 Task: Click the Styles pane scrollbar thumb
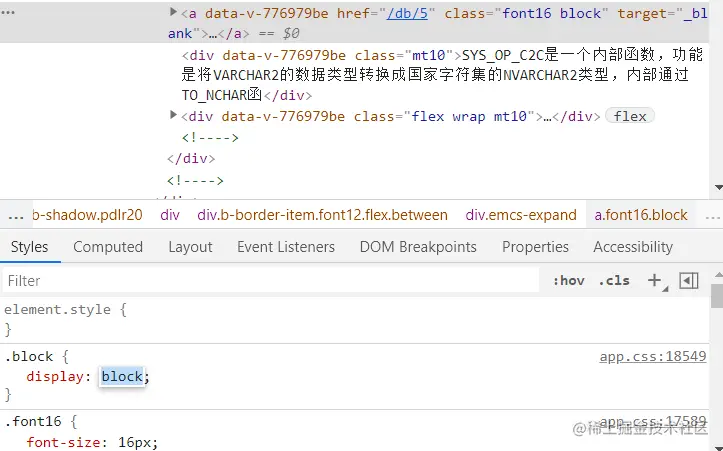coord(717,296)
